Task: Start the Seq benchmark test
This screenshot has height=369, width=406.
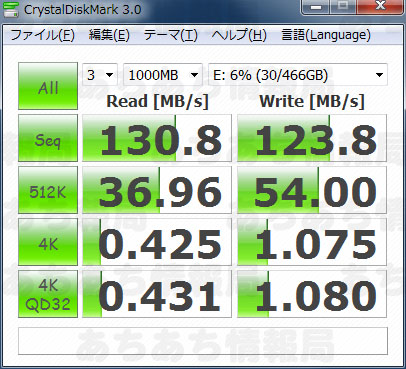Action: [48, 138]
